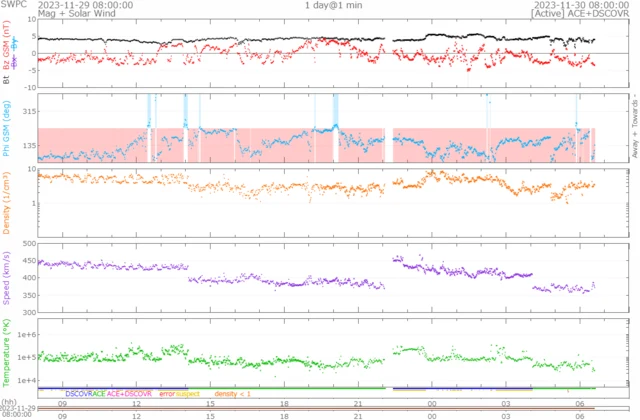Click the SWPC label in the header
The width and height of the screenshot is (640, 420).
click(13, 4)
